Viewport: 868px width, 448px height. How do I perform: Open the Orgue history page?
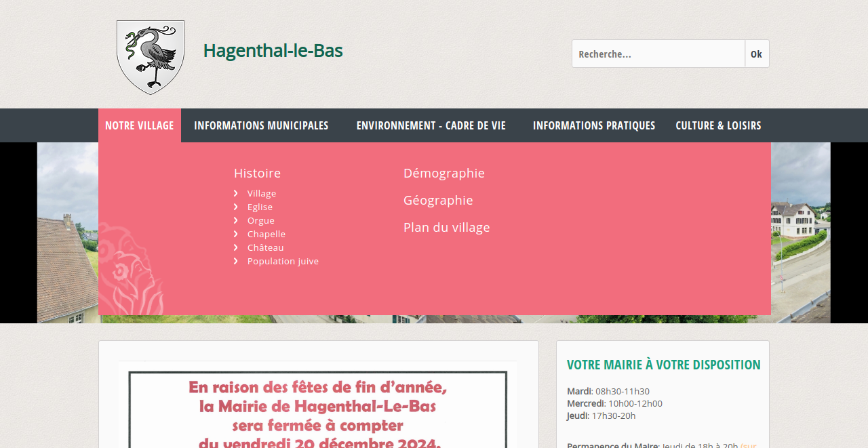coord(261,220)
